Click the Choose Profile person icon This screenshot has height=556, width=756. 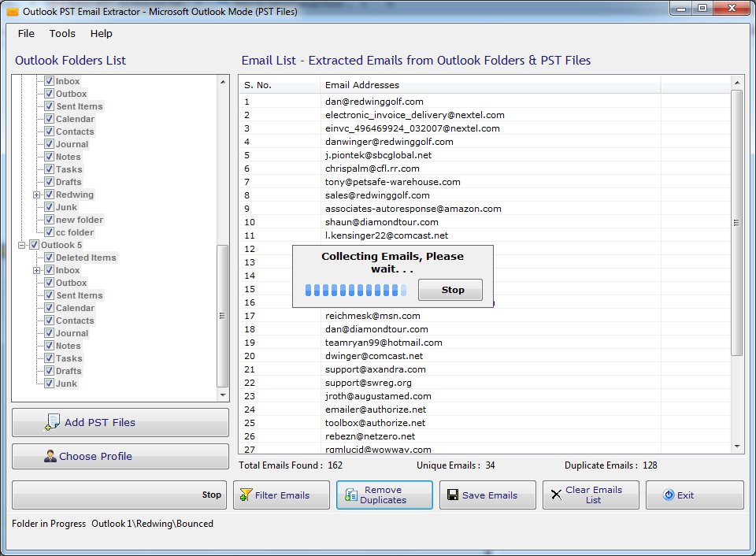point(50,456)
